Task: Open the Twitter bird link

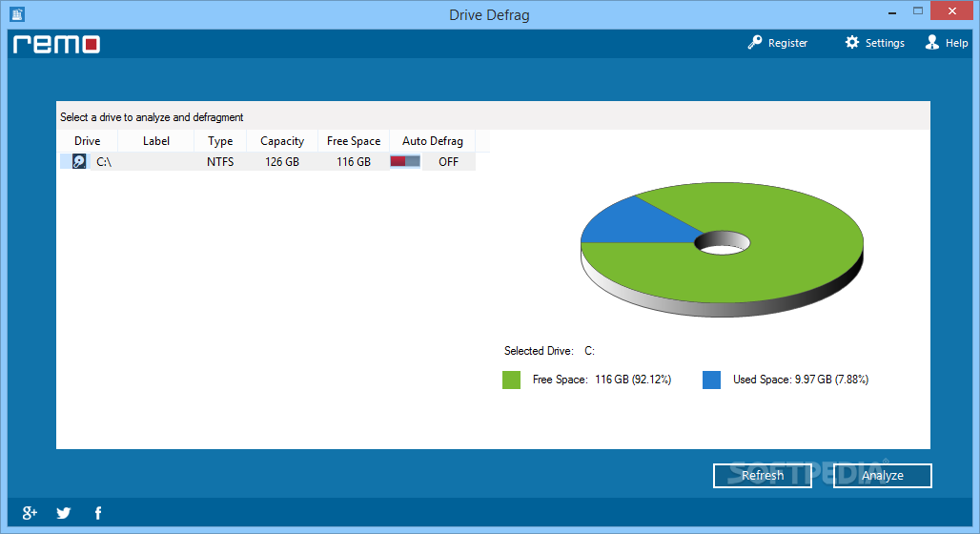Action: 63,513
